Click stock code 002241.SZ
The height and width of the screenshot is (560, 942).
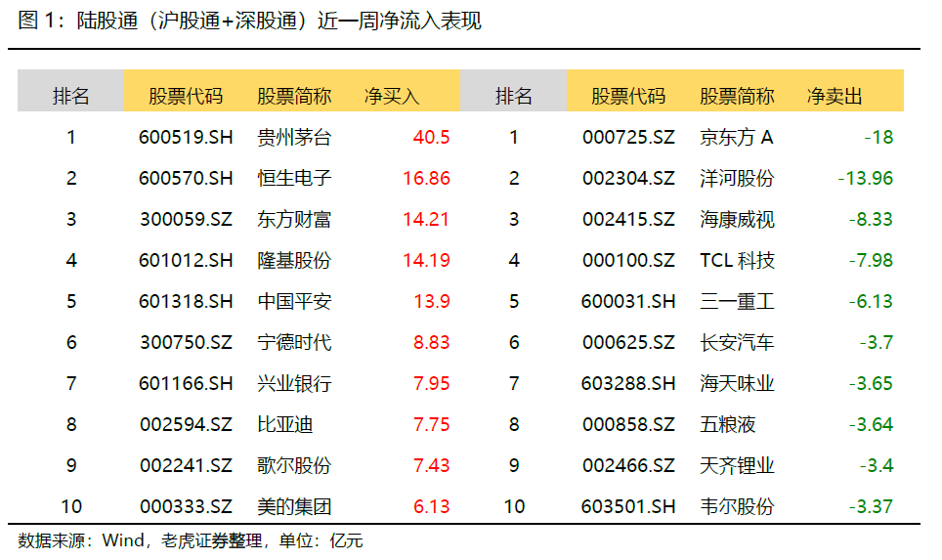[186, 465]
